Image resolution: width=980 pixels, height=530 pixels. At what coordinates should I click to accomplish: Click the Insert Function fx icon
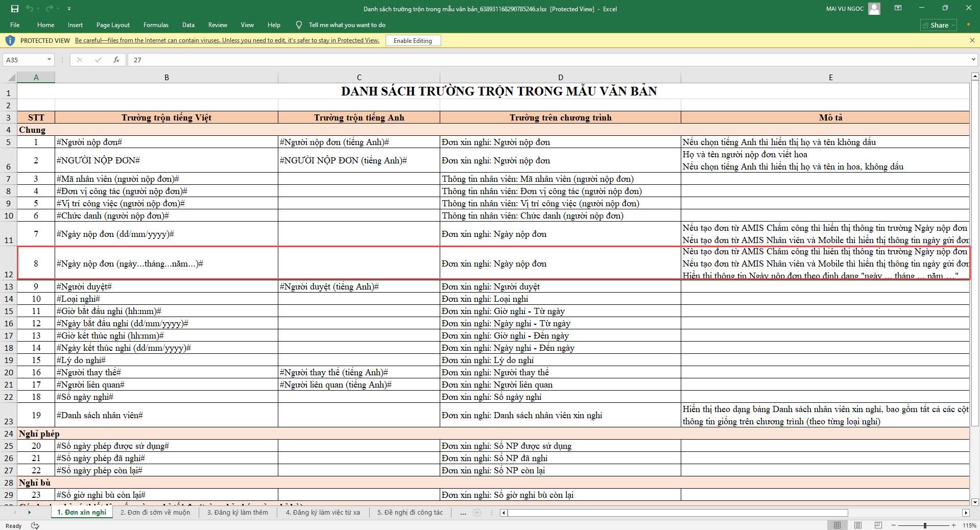(116, 60)
